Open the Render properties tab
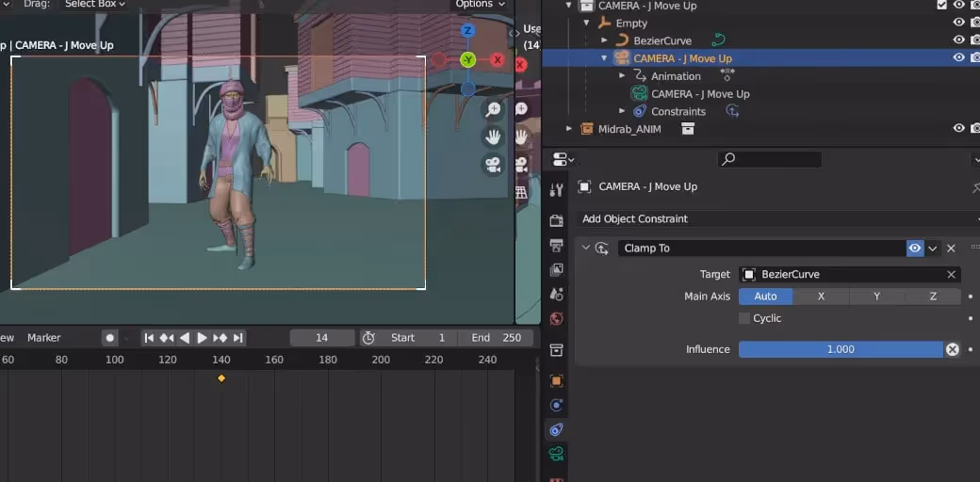 click(x=556, y=219)
